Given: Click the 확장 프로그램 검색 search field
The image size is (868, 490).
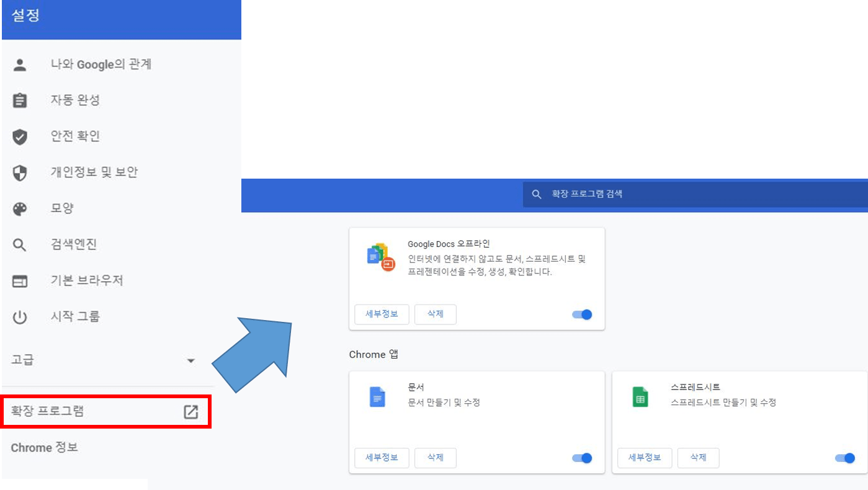Looking at the screenshot, I should (695, 194).
